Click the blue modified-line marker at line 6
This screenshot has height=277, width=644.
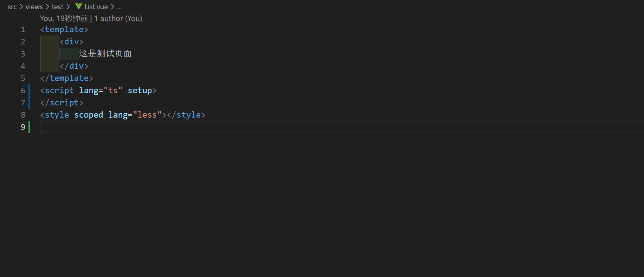click(30, 91)
